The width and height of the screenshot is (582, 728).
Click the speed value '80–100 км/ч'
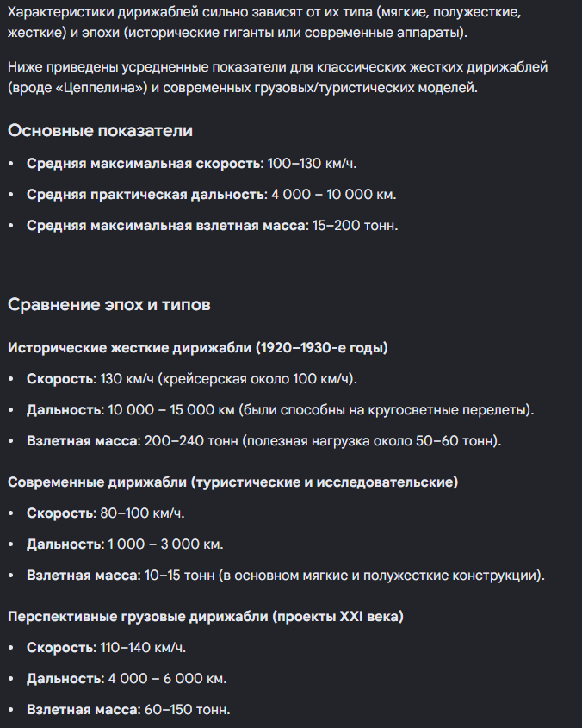pyautogui.click(x=141, y=513)
